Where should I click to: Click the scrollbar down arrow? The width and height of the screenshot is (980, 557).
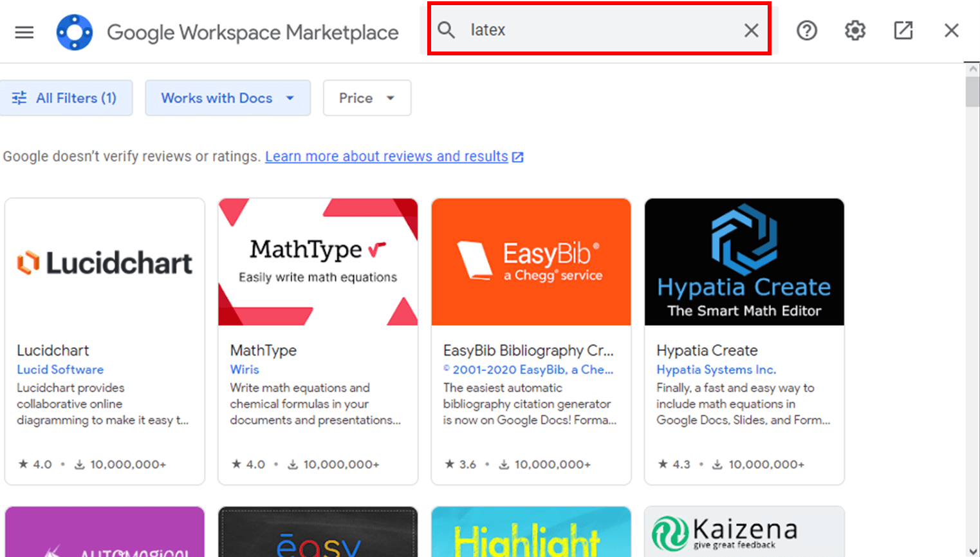coord(972,551)
